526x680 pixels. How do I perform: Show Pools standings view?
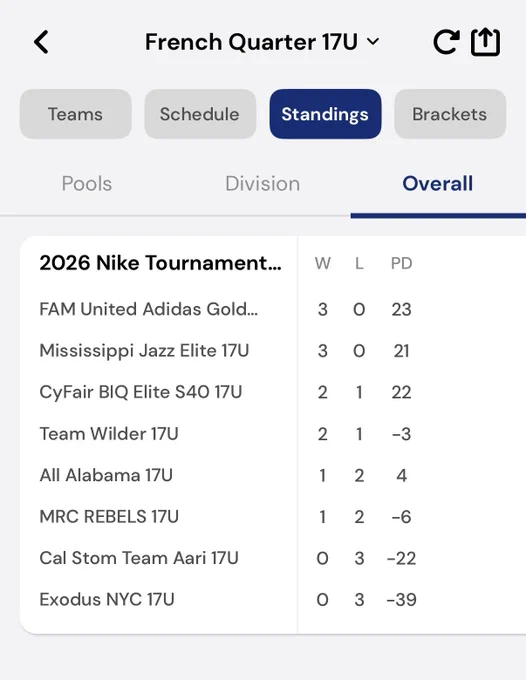87,183
